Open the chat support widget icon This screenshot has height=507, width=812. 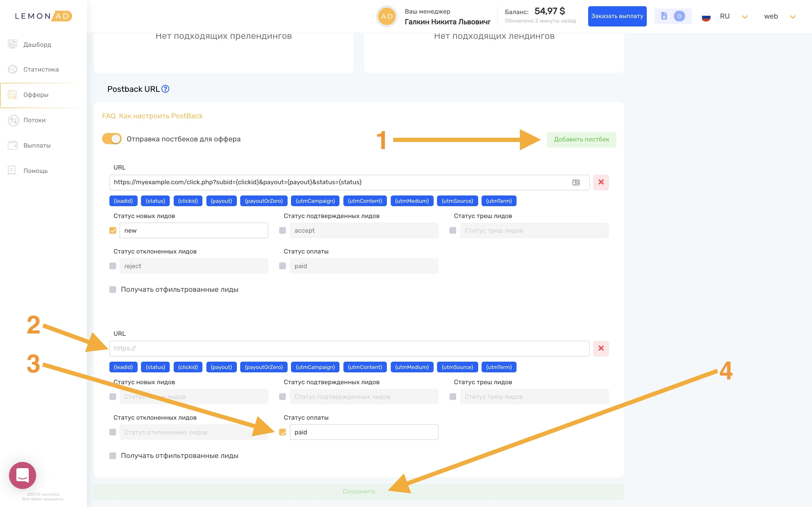click(x=23, y=475)
